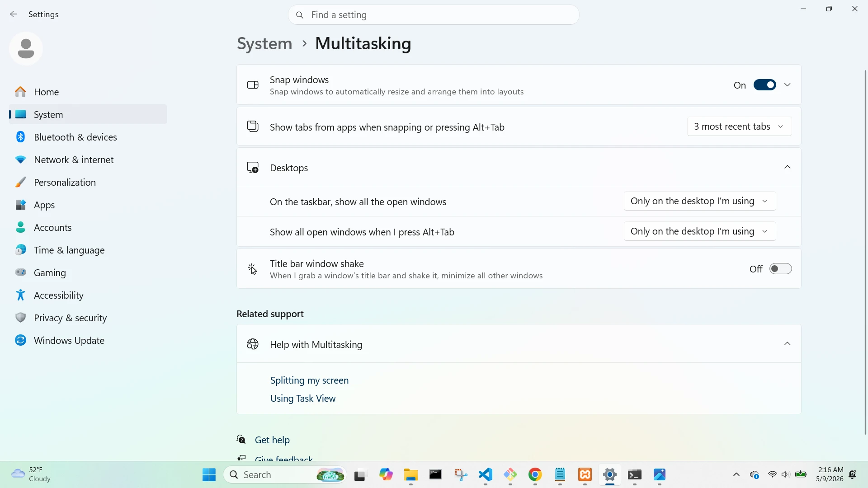Open Alt+Tab open windows desktop dropdown
The height and width of the screenshot is (488, 868).
point(700,231)
